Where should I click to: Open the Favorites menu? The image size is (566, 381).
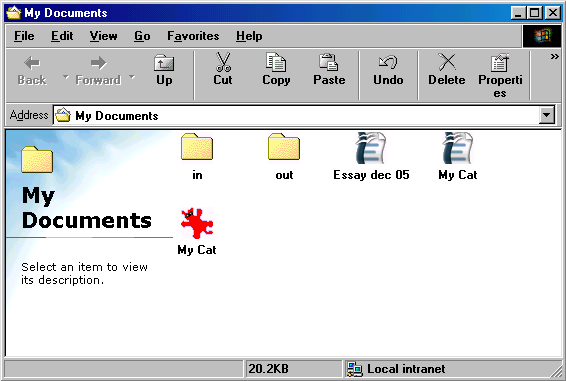pos(193,36)
